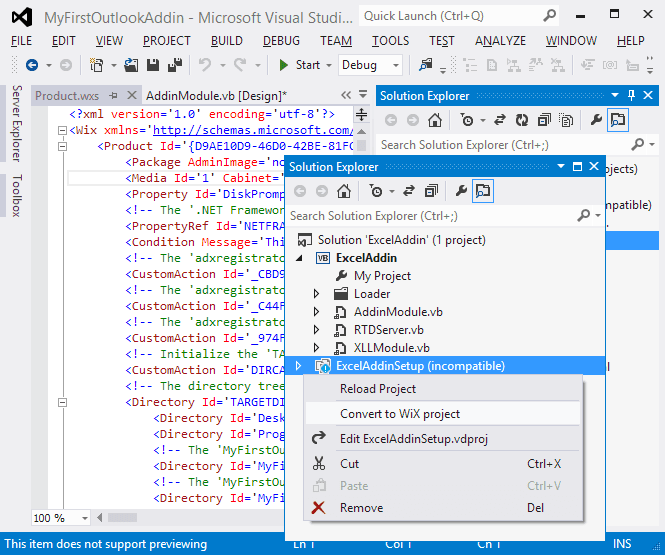665x555 pixels.
Task: Show active files tab list dropdown
Action: click(x=363, y=94)
